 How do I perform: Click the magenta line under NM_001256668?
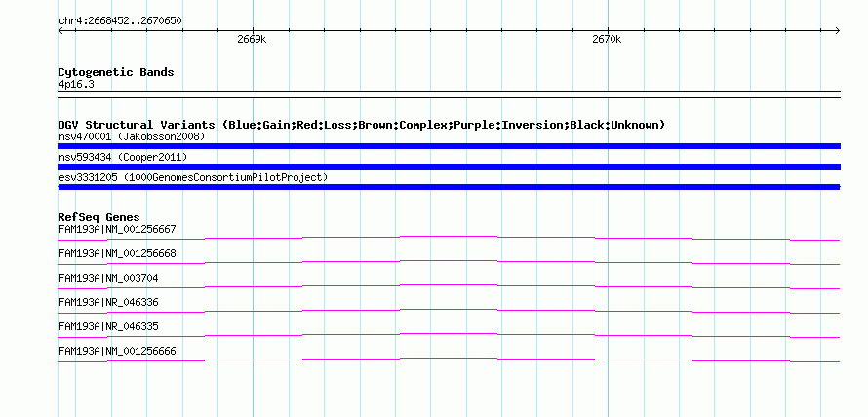[449, 262]
